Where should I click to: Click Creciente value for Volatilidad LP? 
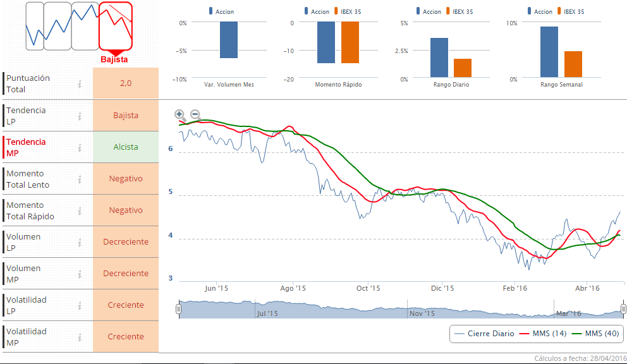[126, 305]
